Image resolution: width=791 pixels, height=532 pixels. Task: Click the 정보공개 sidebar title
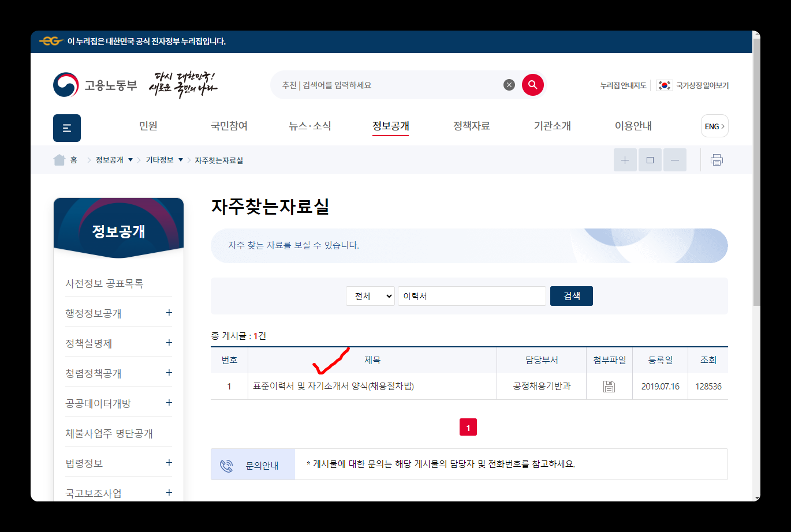(118, 231)
